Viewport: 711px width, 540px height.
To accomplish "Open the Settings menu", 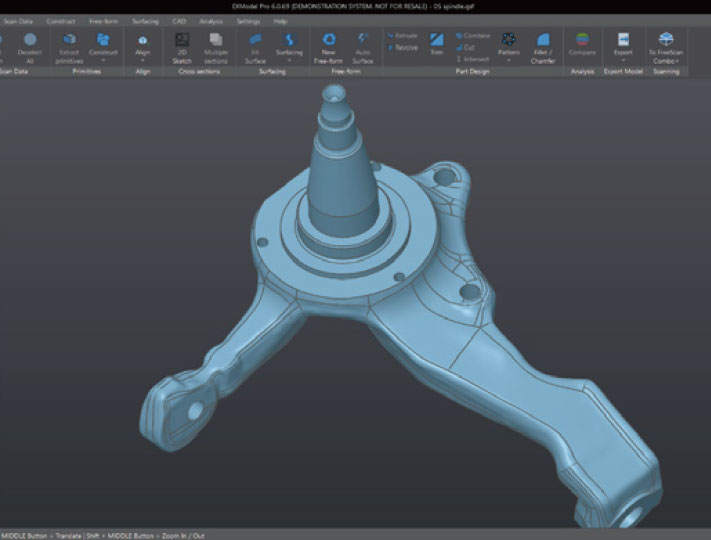I will [248, 20].
